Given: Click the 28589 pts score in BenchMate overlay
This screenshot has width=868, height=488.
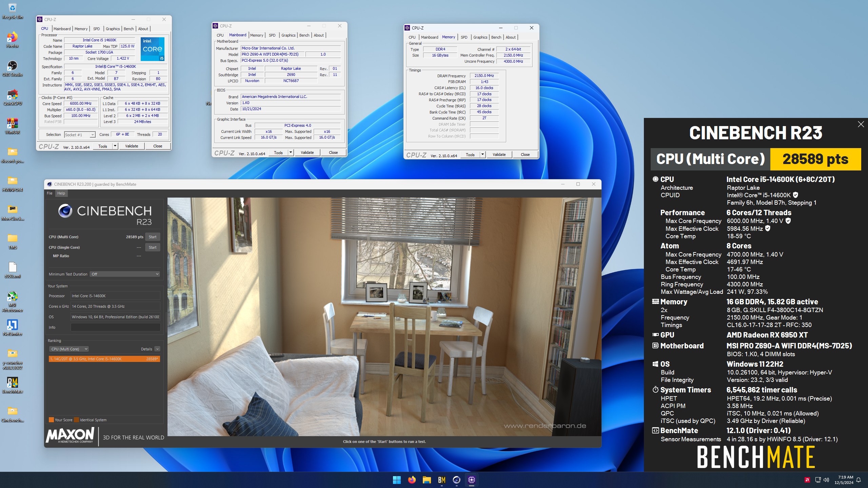Looking at the screenshot, I should (x=815, y=159).
